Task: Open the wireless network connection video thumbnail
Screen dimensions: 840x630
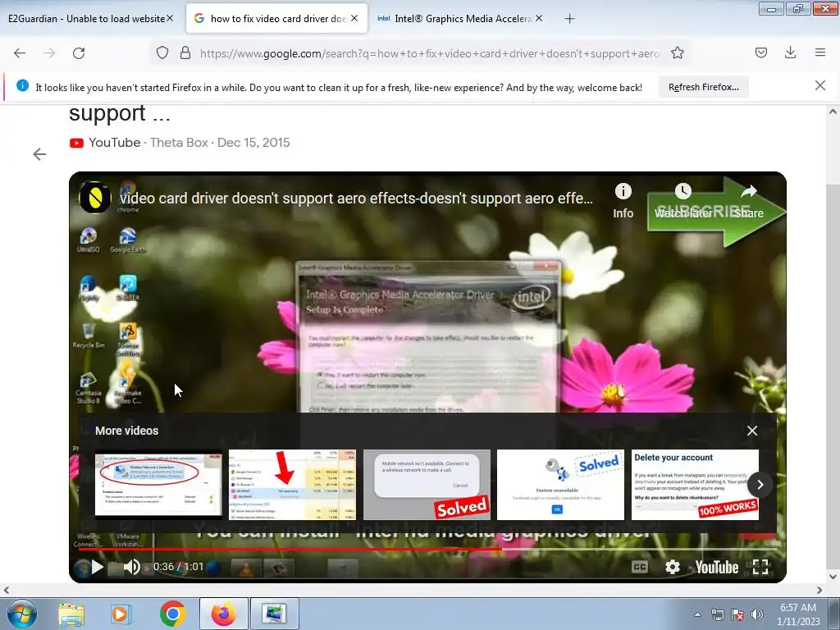Action: [x=158, y=484]
